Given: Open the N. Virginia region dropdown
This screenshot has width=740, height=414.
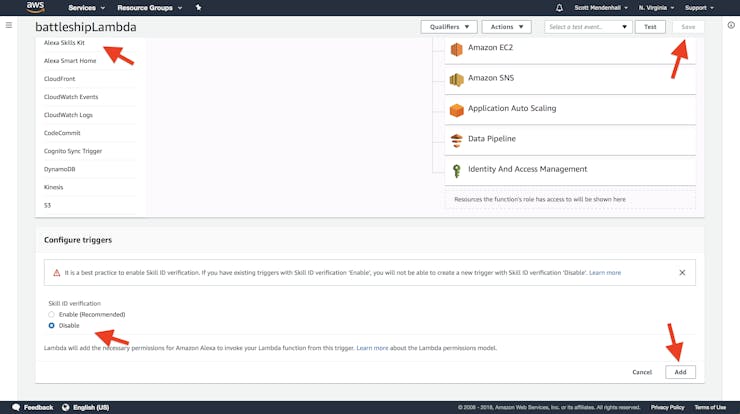Looking at the screenshot, I should (656, 8).
